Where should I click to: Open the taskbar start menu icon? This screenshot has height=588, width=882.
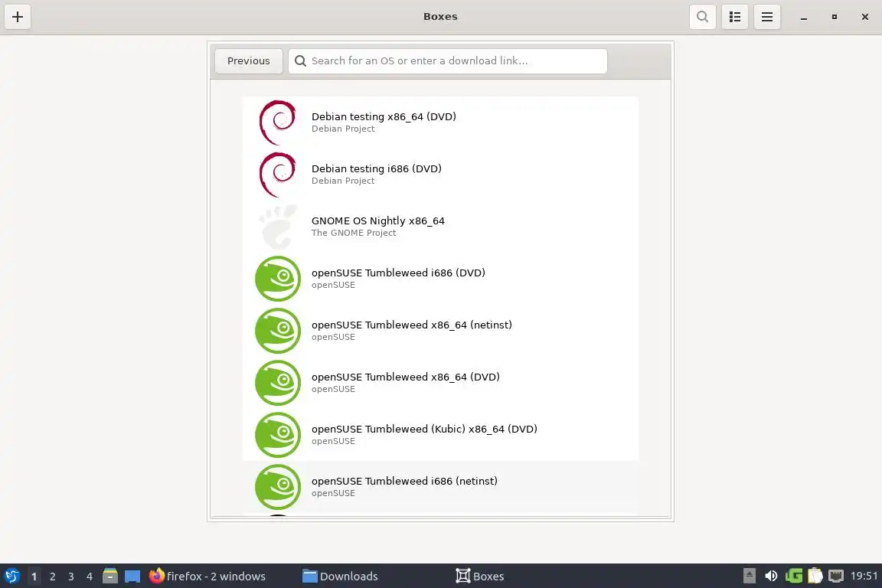[11, 577]
